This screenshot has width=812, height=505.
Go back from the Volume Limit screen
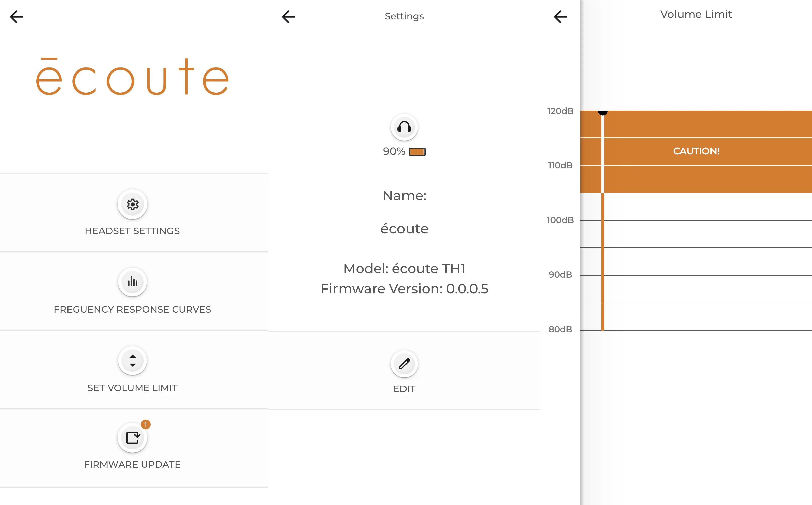click(560, 16)
